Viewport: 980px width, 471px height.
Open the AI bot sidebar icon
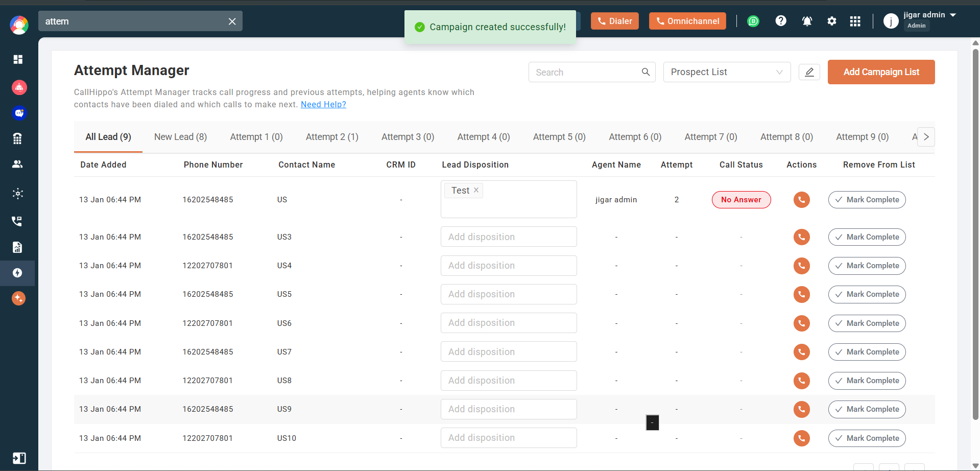tap(19, 87)
